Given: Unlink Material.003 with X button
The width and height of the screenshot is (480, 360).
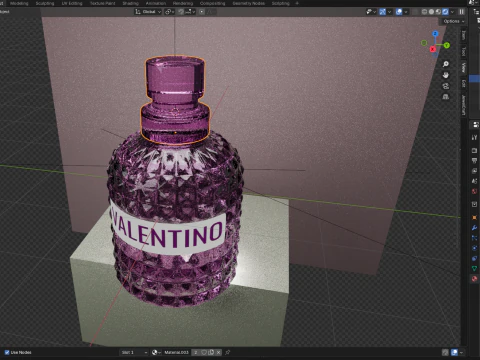Looking at the screenshot, I should coord(218,352).
